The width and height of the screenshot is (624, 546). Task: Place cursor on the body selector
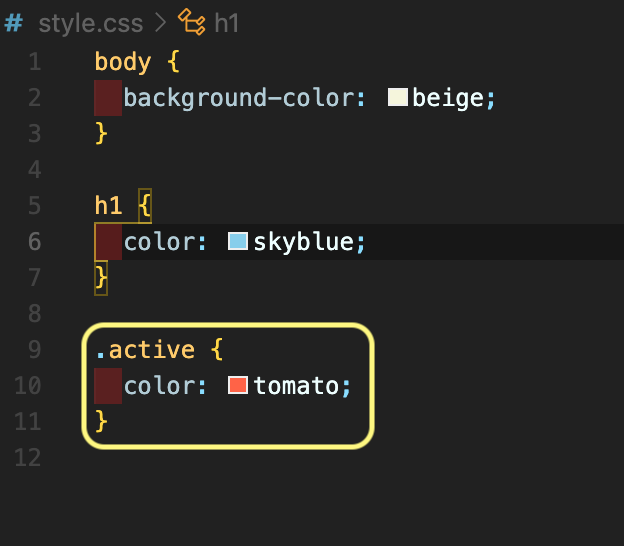point(123,62)
